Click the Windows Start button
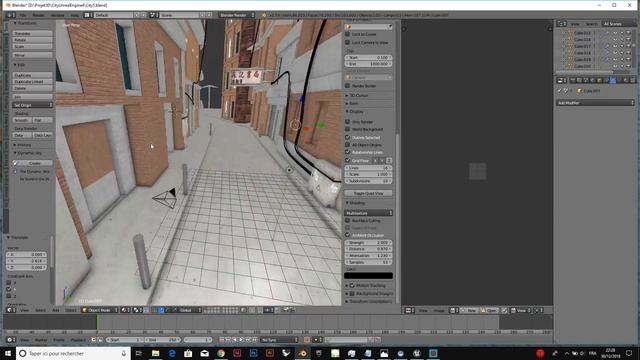This screenshot has width=640, height=360. [8, 353]
